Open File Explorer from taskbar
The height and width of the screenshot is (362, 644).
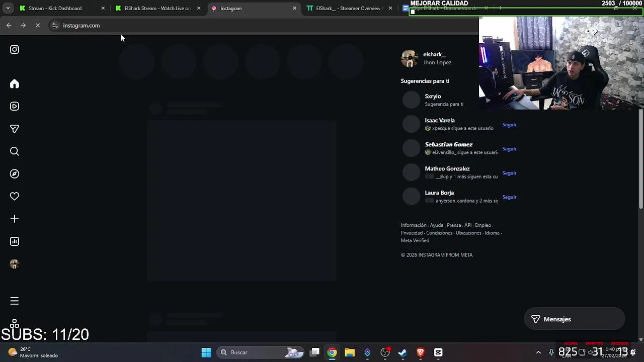point(350,352)
